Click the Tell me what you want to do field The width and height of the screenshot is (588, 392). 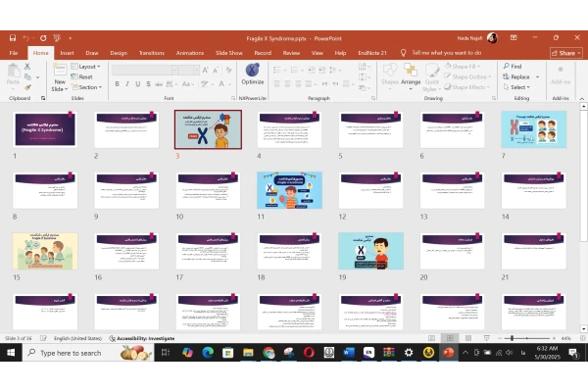click(x=446, y=53)
